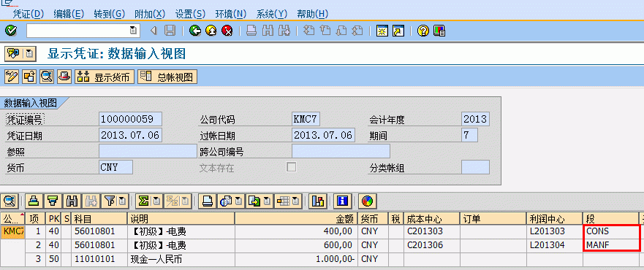Viewport: 644px width, 270px height.
Task: Click the blue Information icon
Action: [x=342, y=201]
